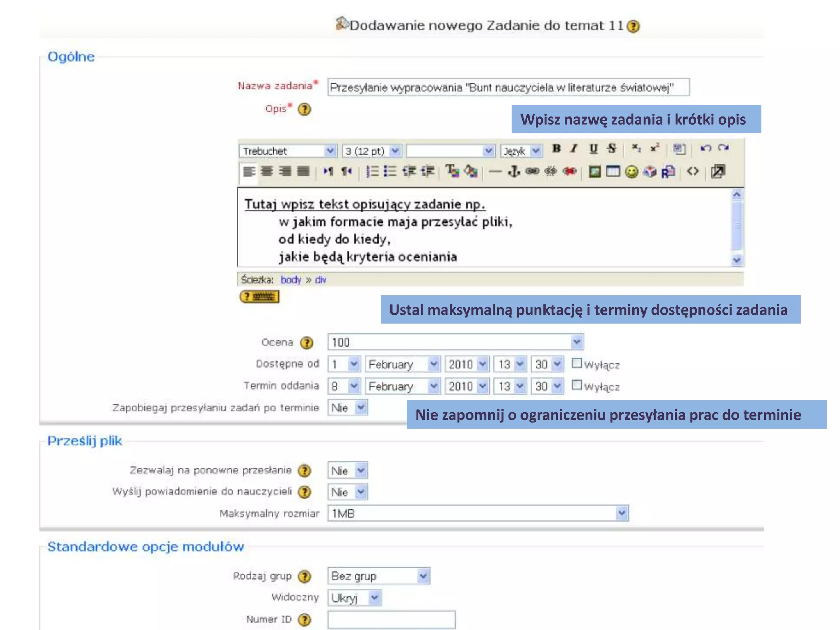Viewport: 840px width, 630px height.
Task: Open Zapobiegaj przesyłaniu zadań po terminie dropdown
Action: (361, 408)
